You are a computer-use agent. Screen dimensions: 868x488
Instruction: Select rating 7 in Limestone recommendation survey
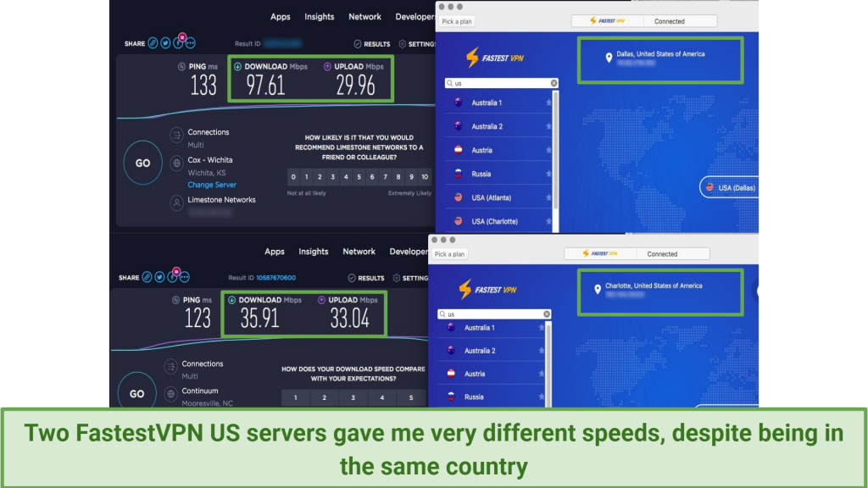(386, 177)
